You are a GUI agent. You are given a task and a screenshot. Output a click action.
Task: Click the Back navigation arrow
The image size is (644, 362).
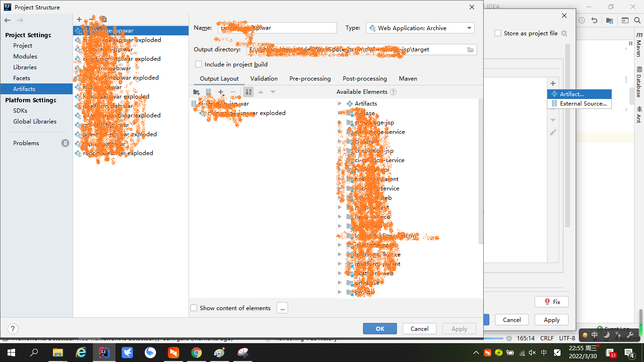pos(8,19)
